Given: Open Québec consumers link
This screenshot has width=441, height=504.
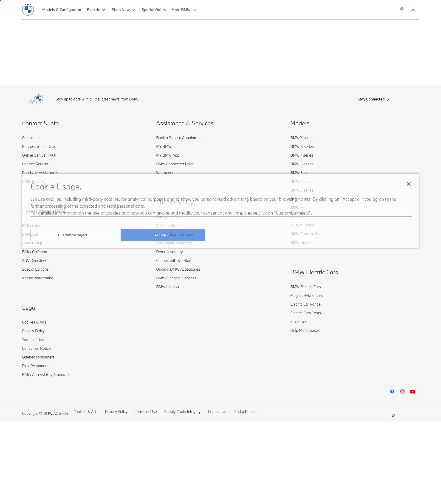Looking at the screenshot, I should (x=38, y=357).
